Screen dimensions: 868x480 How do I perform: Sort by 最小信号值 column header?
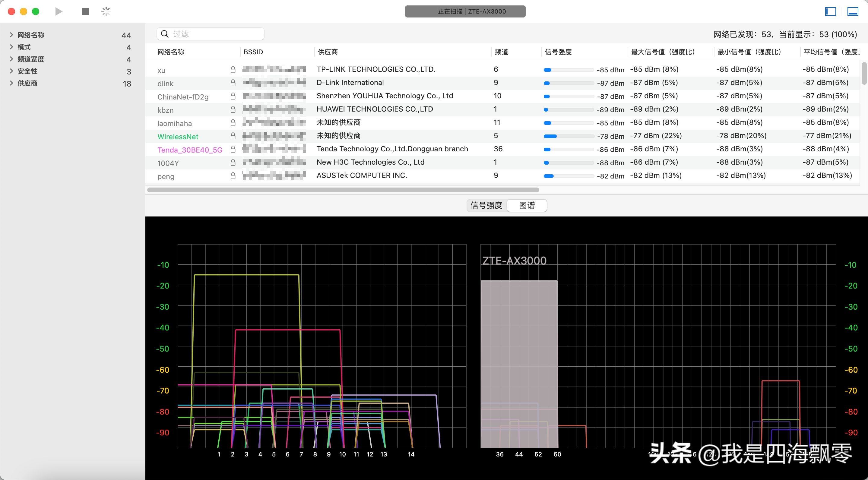(x=749, y=52)
